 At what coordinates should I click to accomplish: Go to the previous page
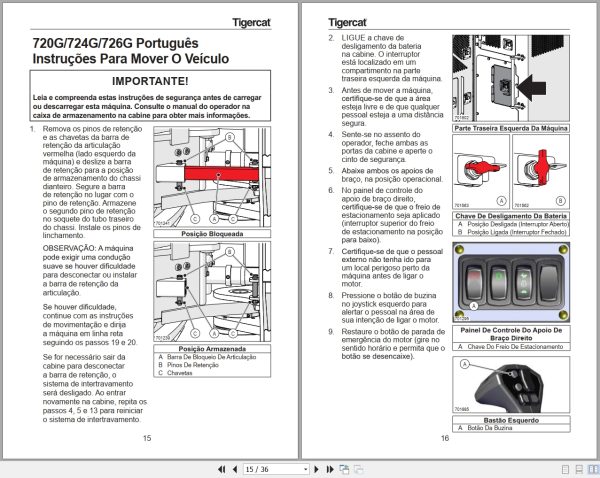[x=235, y=469]
